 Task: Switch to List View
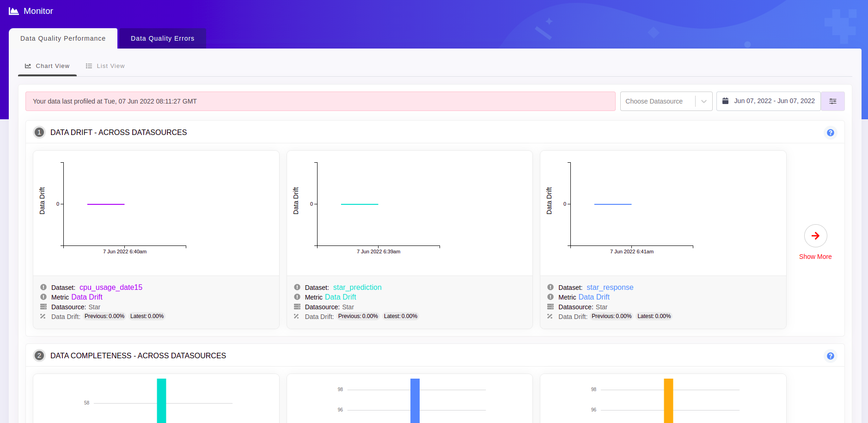(105, 66)
